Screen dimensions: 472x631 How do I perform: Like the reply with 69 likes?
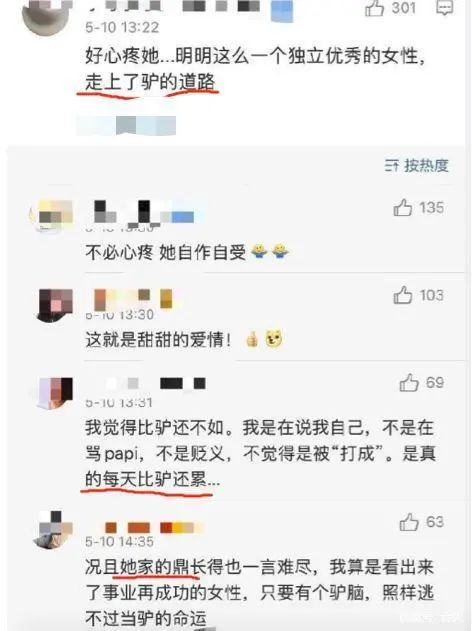point(409,382)
